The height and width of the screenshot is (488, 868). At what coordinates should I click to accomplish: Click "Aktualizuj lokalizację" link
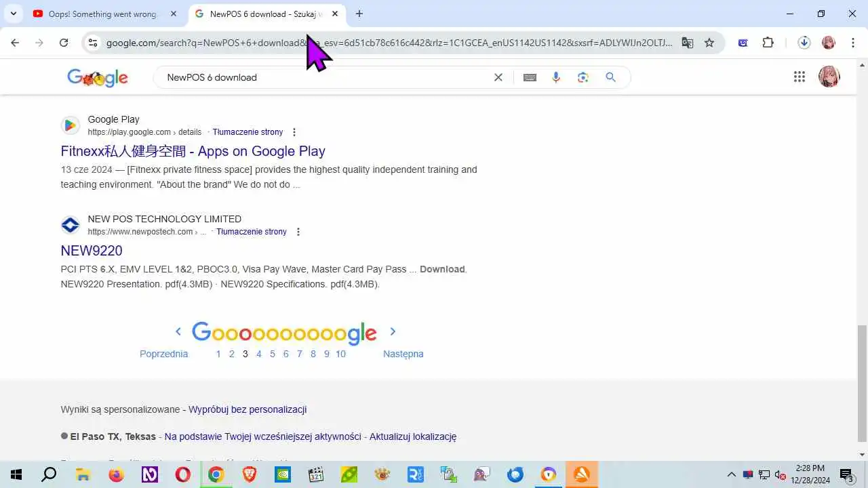413,436
